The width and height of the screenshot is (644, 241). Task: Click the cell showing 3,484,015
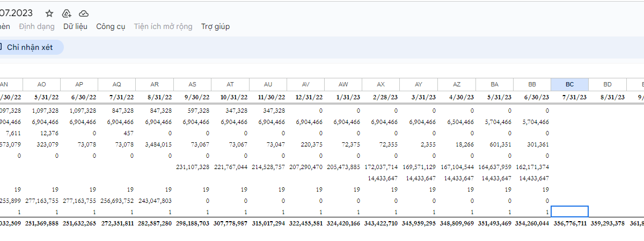point(155,144)
